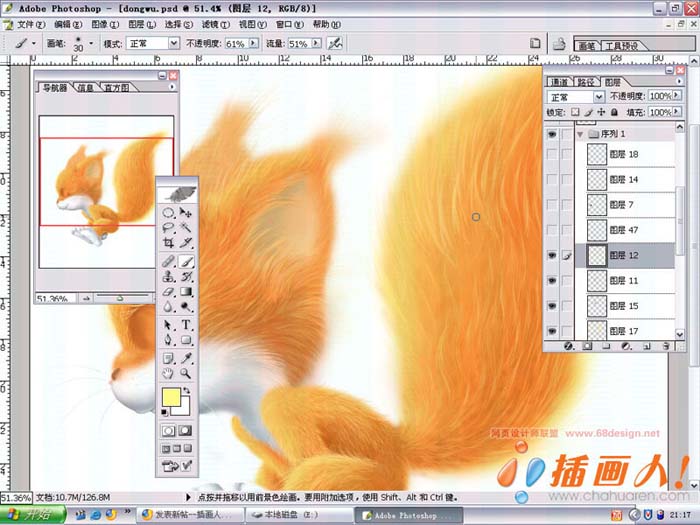Select the Shape tool
Image resolution: width=700 pixels, height=525 pixels.
[x=186, y=340]
